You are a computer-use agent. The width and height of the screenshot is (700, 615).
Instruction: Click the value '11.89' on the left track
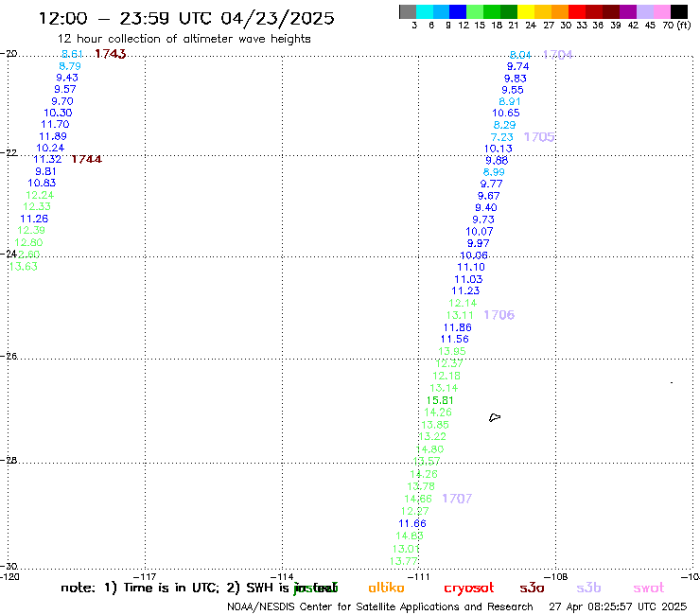[53, 136]
